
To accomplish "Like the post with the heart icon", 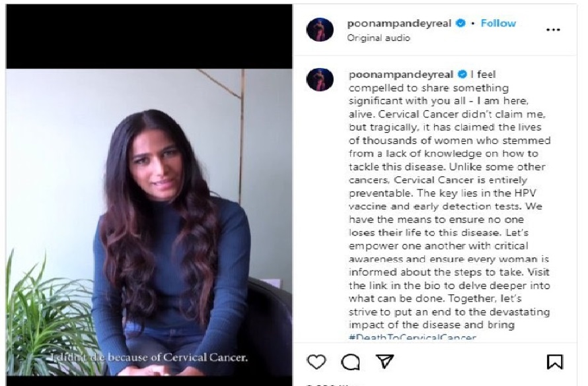I will point(316,362).
